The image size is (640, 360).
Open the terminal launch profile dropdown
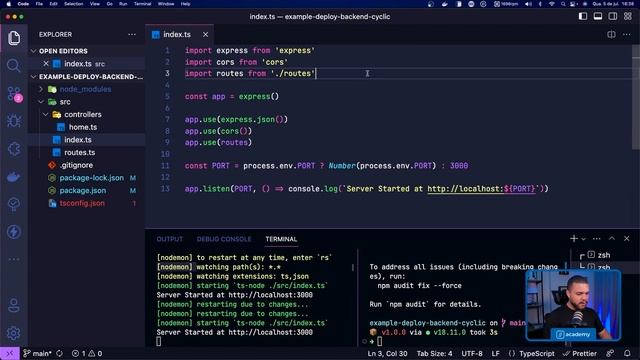click(583, 239)
